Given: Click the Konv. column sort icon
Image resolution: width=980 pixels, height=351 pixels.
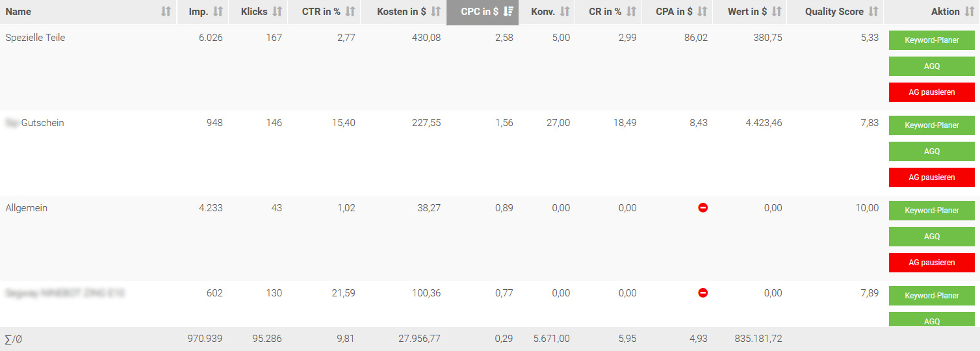Looking at the screenshot, I should [565, 12].
